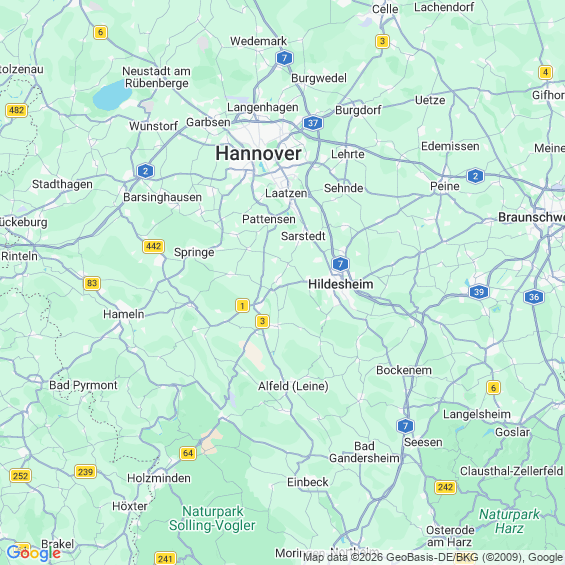Select the Alfeld (Leine) town label
565x565 pixels.
[293, 386]
